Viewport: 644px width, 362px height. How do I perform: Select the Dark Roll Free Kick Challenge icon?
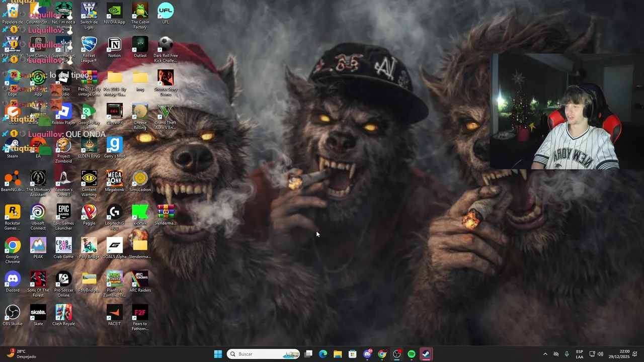(166, 49)
